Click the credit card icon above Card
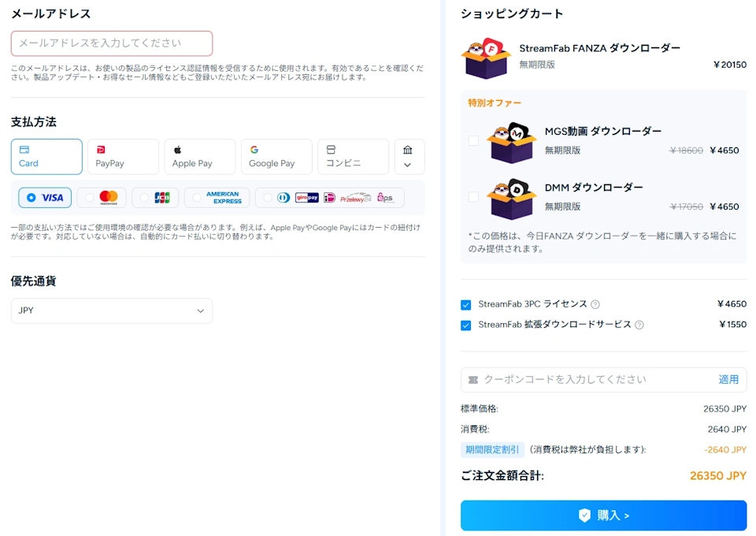 [24, 150]
